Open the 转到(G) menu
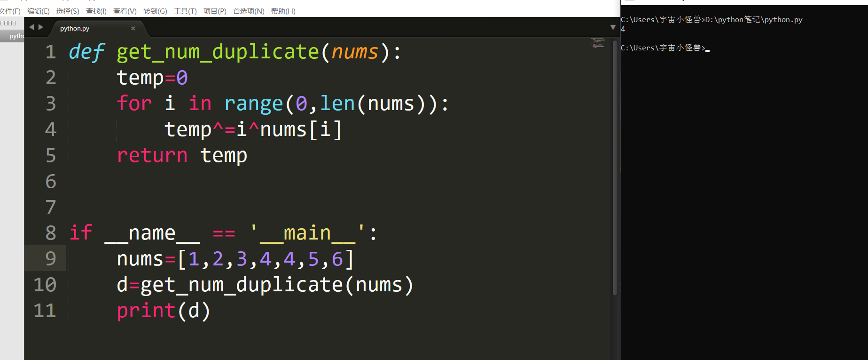Image resolution: width=868 pixels, height=360 pixels. [x=155, y=11]
